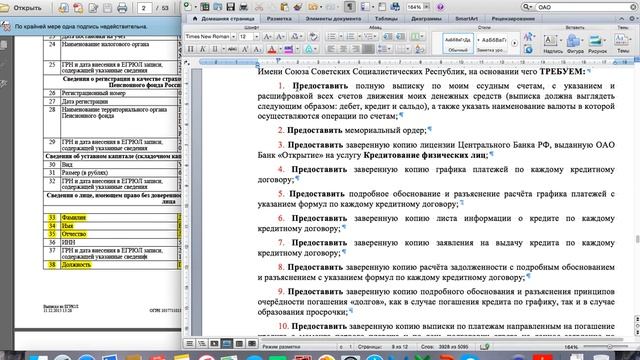Click the signature warning icon in PDF banner
This screenshot has width=640, height=360.
pyautogui.click(x=6, y=26)
